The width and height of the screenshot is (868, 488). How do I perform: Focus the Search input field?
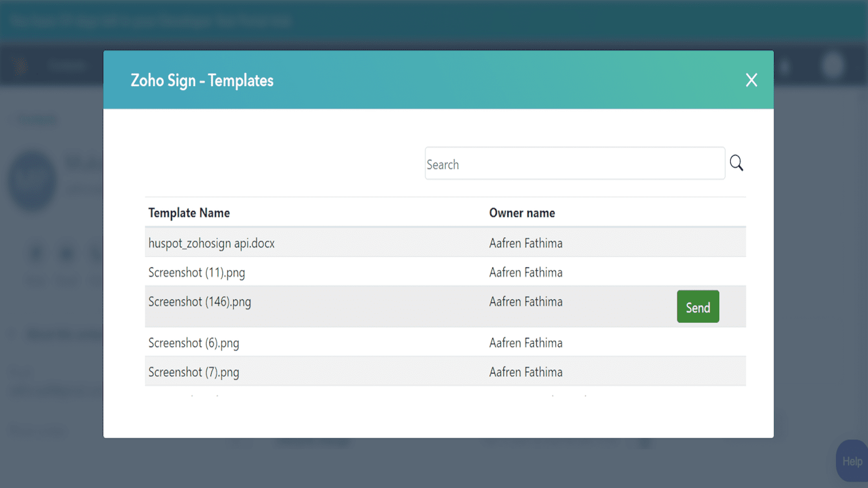click(575, 163)
